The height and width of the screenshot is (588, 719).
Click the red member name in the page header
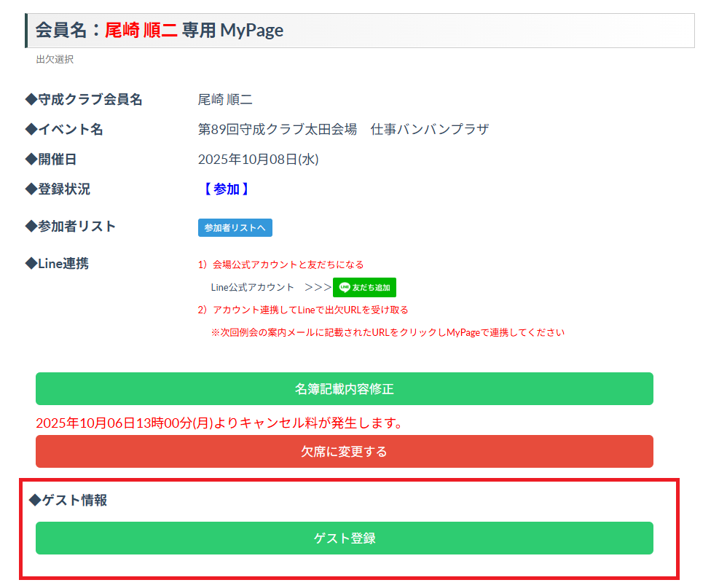tap(141, 31)
